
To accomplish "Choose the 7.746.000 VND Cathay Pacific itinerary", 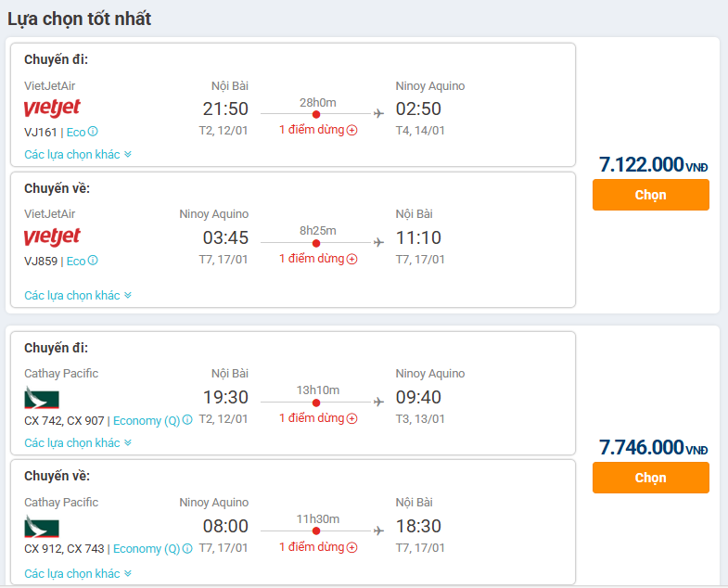I will [x=650, y=478].
